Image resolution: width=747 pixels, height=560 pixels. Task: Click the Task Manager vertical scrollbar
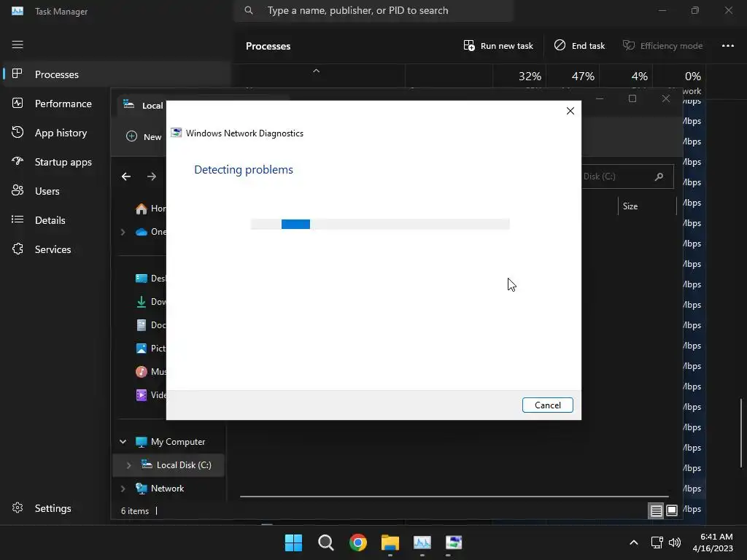pos(741,433)
